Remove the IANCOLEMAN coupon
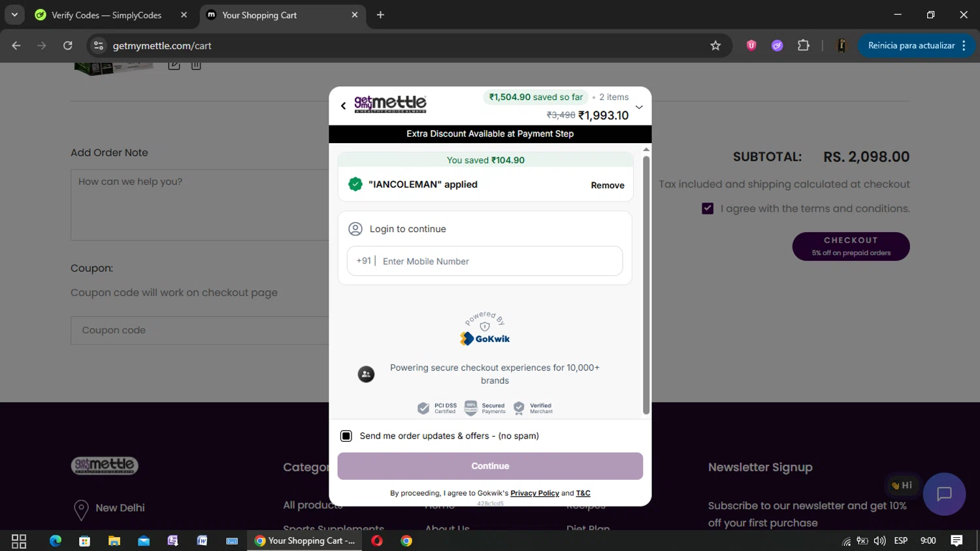Screen dimensions: 980x551 click(608, 186)
